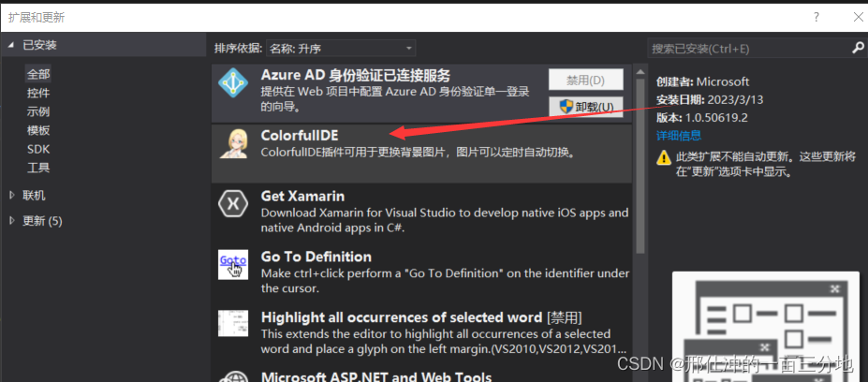Click the 安装日期: 2023/3/13 text

(x=709, y=99)
